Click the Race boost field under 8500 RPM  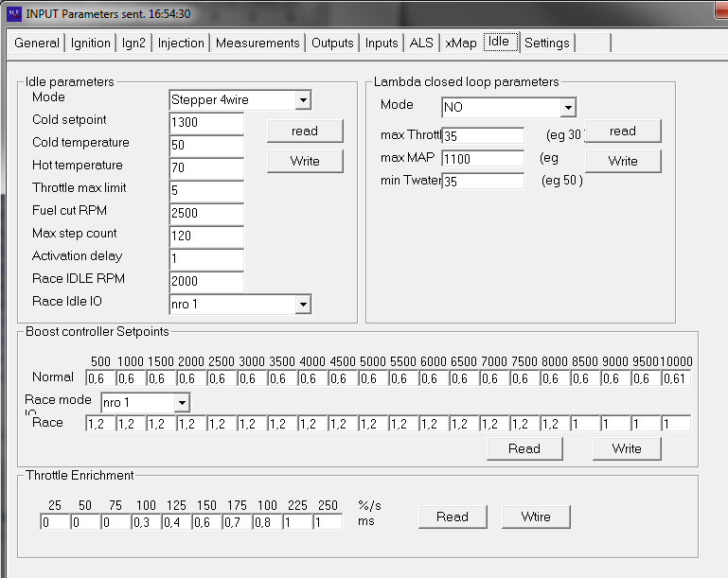[585, 424]
